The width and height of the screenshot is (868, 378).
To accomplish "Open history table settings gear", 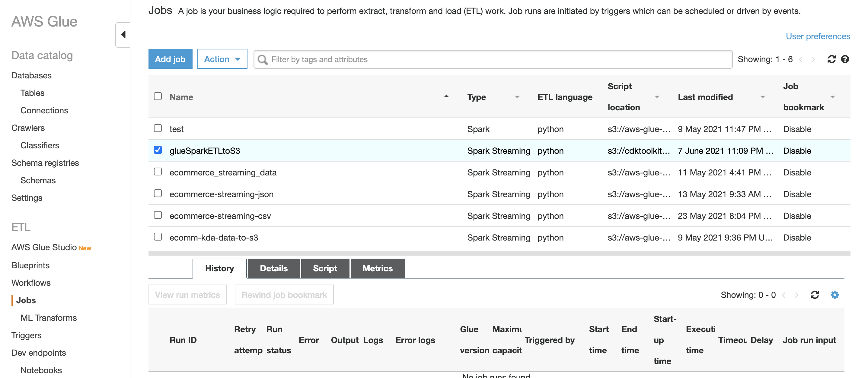I will [834, 295].
